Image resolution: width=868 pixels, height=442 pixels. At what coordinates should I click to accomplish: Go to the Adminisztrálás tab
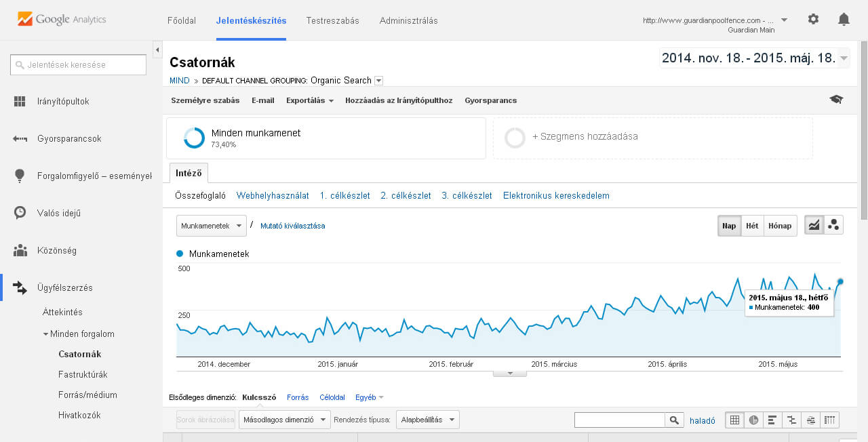pyautogui.click(x=409, y=20)
